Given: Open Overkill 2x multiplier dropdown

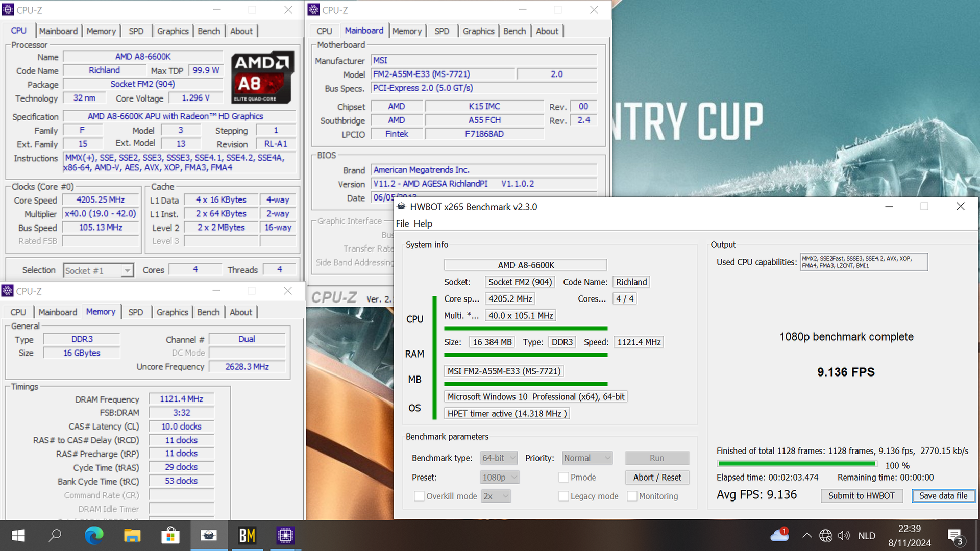Looking at the screenshot, I should 496,496.
